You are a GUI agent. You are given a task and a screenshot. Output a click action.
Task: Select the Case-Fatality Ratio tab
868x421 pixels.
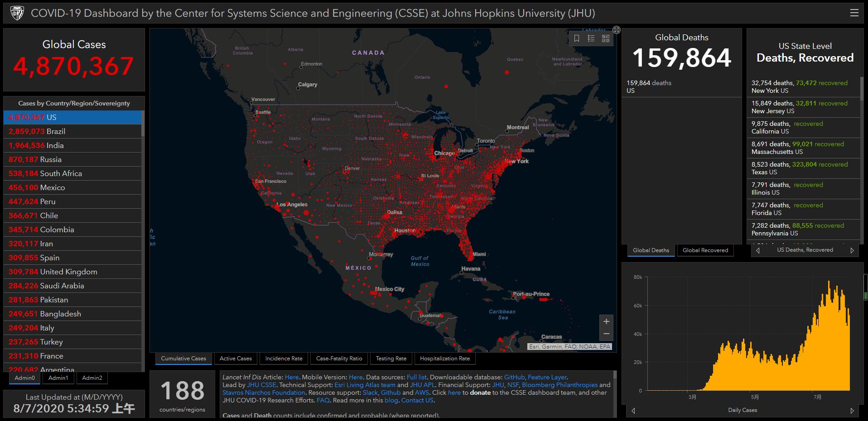tap(339, 359)
